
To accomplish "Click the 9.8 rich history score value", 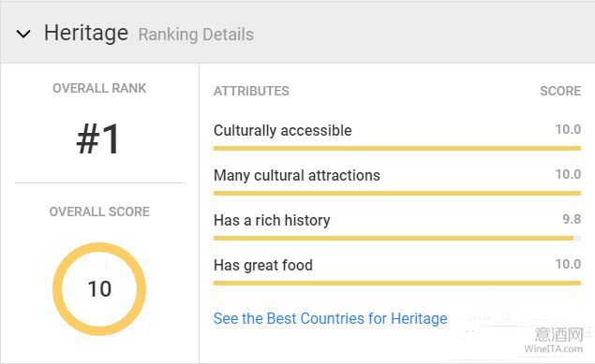I will coord(572,219).
